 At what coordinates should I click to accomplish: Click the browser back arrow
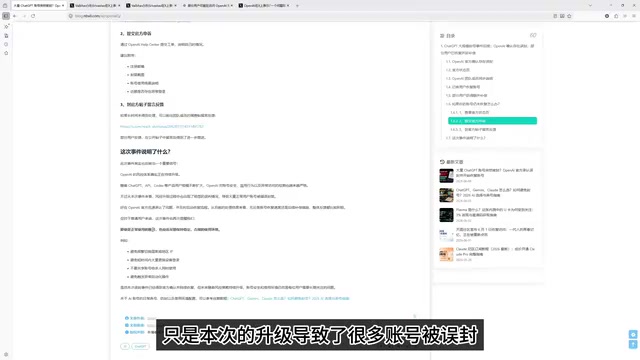(15, 16)
